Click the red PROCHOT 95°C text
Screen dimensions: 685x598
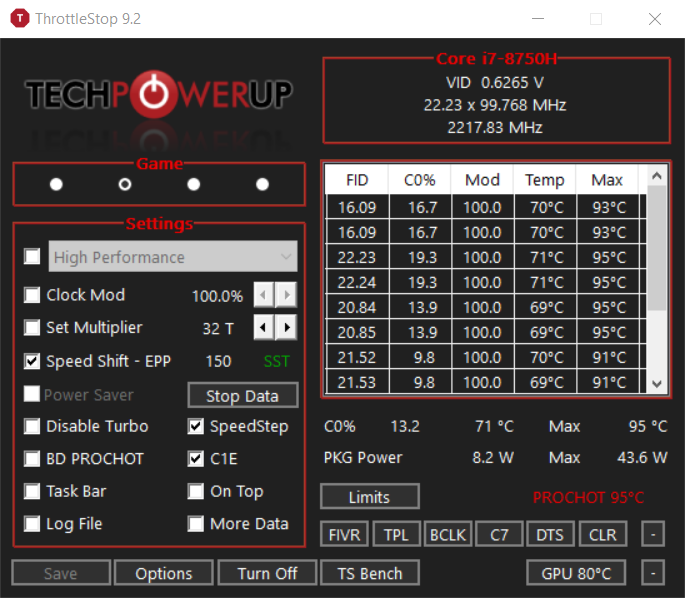[x=588, y=498]
